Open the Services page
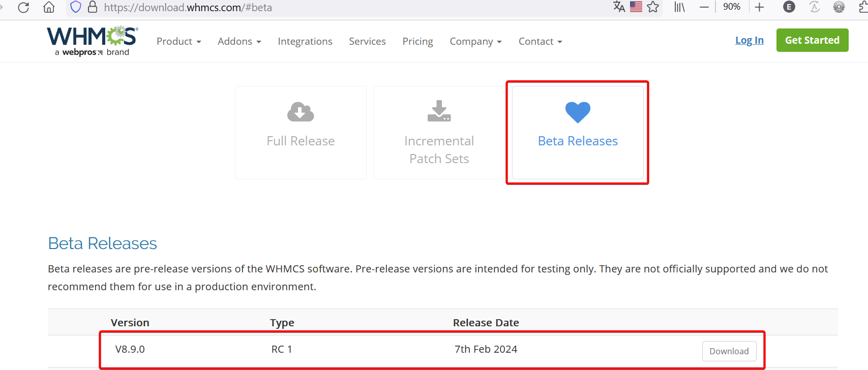Viewport: 868px width, 370px height. point(367,41)
